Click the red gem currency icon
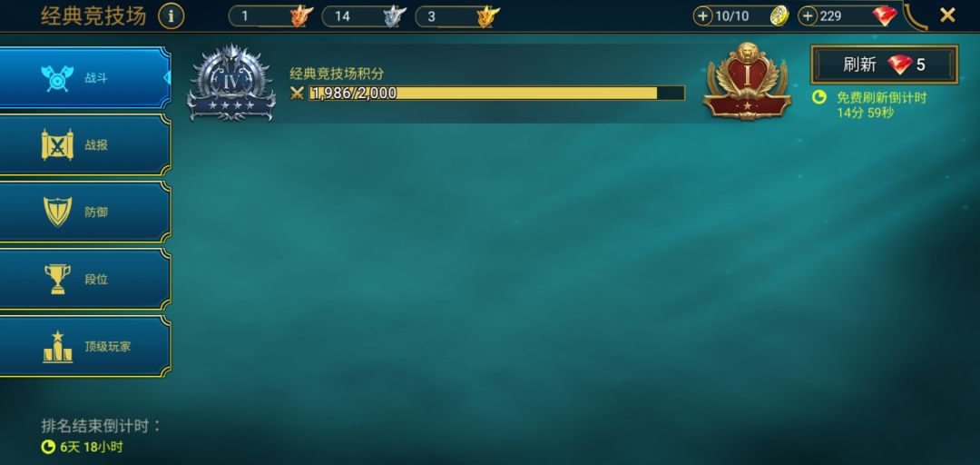Viewport: 980px width, 465px height. tap(885, 16)
